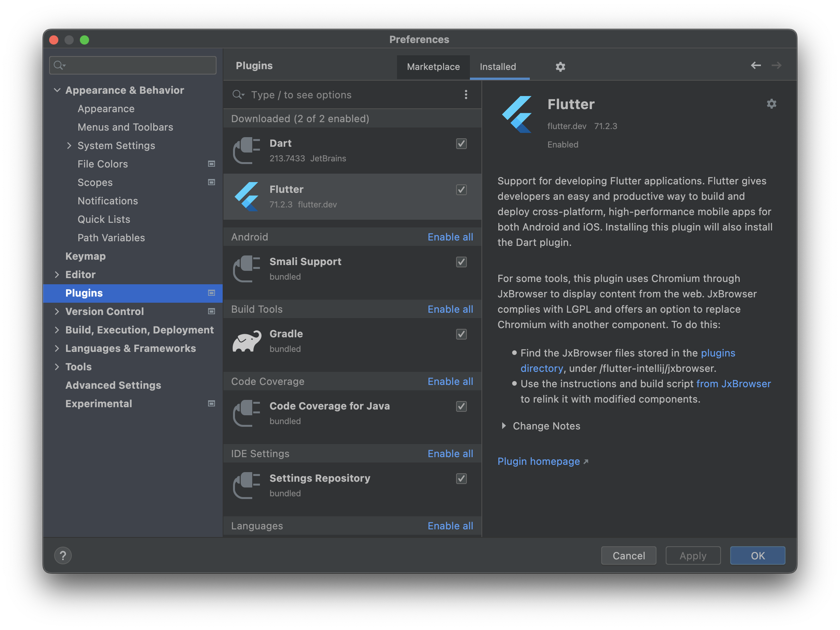Expand the Editor settings tree node
This screenshot has height=630, width=840.
pos(57,274)
